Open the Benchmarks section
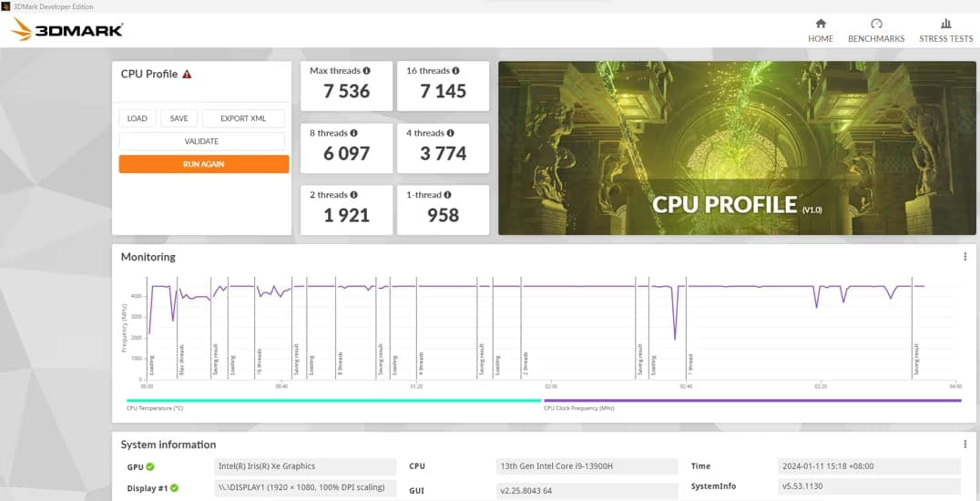This screenshot has height=501, width=980. click(x=875, y=31)
